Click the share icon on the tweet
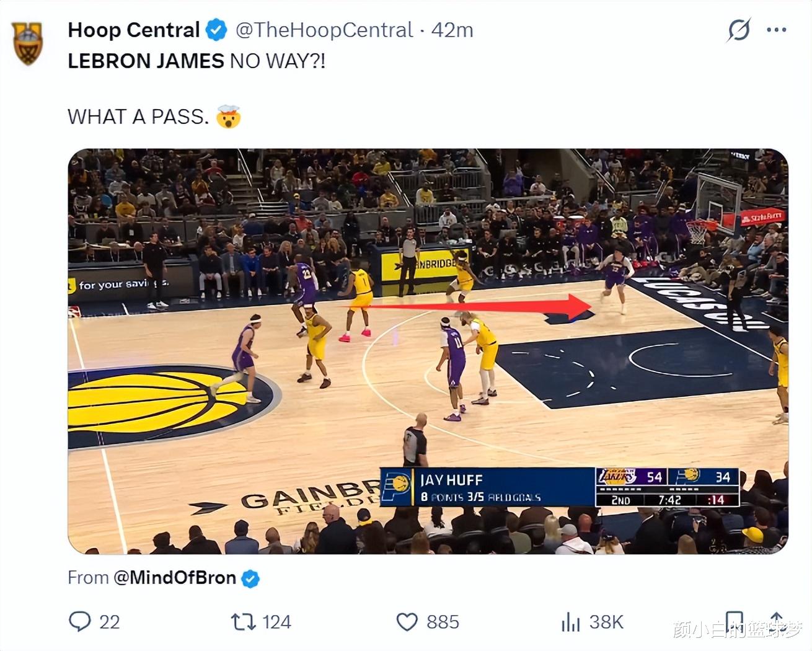This screenshot has height=651, width=812. (776, 620)
